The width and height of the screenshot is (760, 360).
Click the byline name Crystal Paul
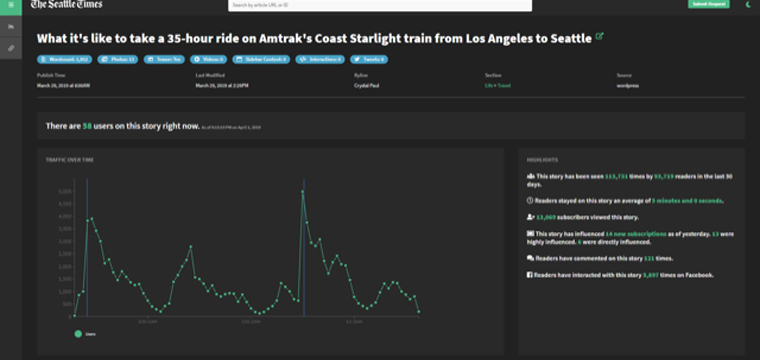pyautogui.click(x=365, y=86)
